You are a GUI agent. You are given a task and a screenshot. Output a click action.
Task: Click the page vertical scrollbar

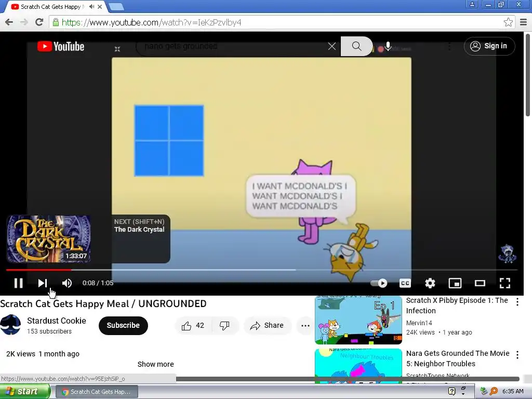(x=528, y=75)
